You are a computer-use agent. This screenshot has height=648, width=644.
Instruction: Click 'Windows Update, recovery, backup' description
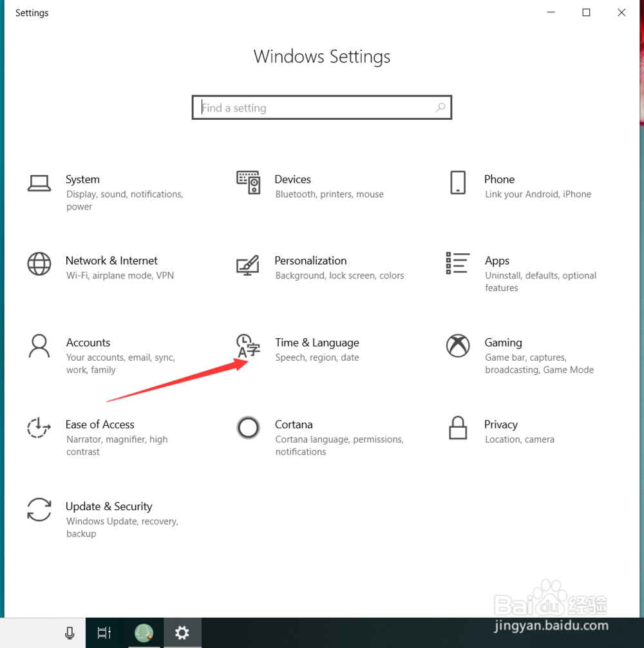coord(122,528)
